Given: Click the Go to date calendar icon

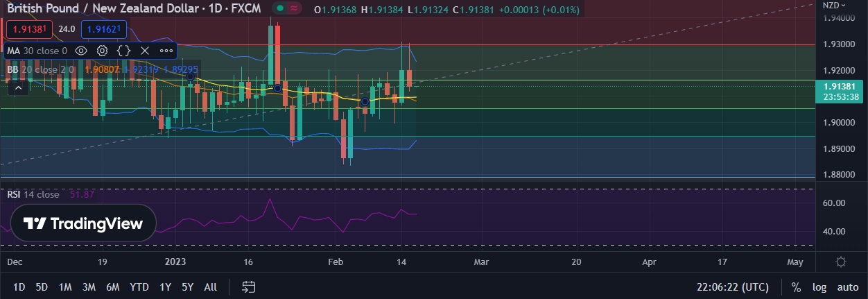Looking at the screenshot, I should pos(249,287).
